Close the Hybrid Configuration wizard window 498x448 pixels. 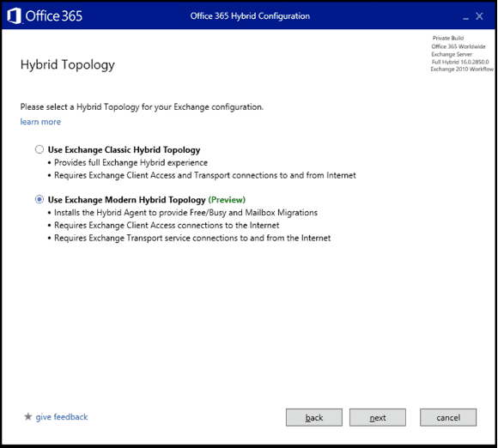479,16
